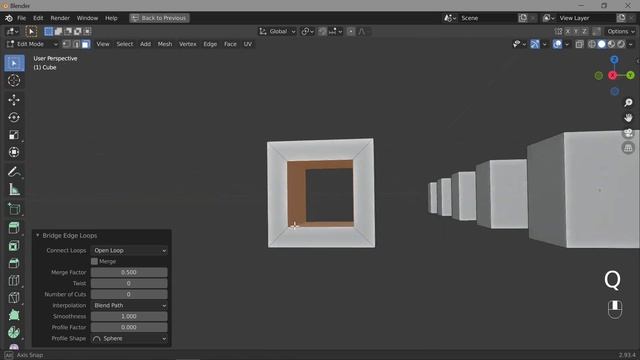Open the Global transform orientation dropdown

pos(277,31)
